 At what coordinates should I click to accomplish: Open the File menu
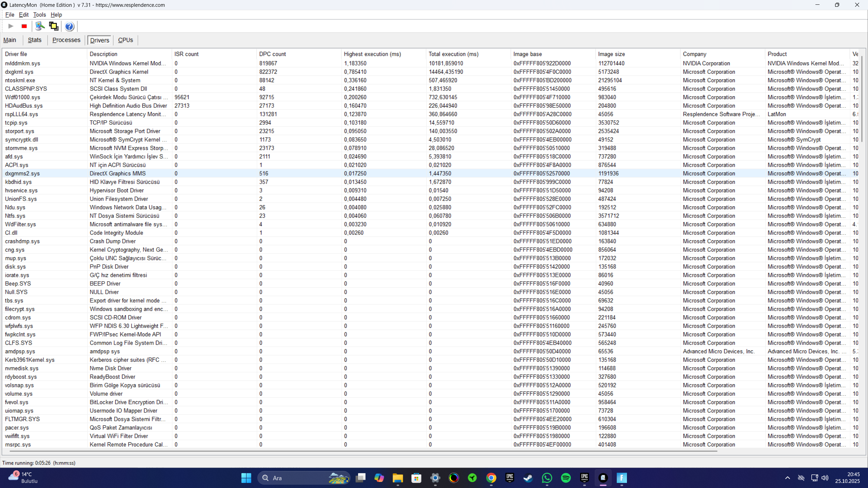(9, 15)
